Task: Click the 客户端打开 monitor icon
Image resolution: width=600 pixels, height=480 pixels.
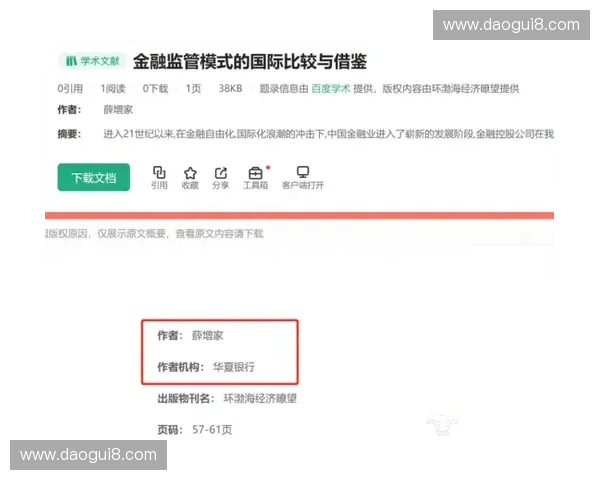Action: point(303,172)
